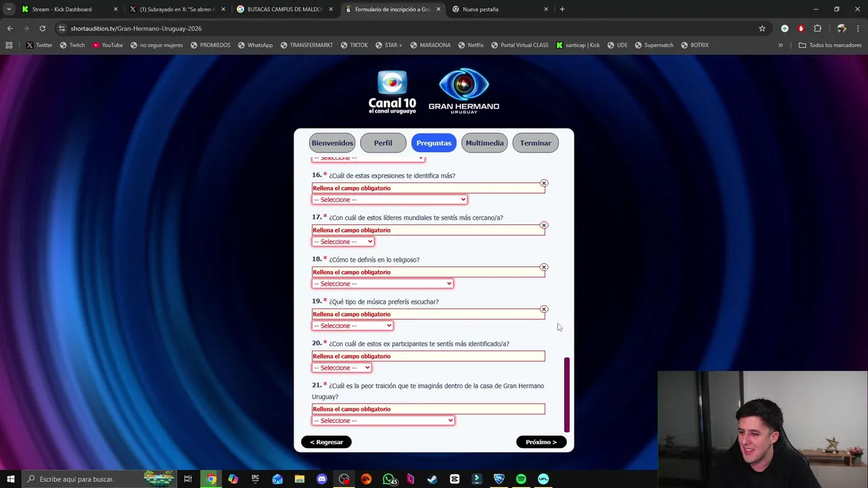Switch to the Multimedia form tab

pos(484,143)
